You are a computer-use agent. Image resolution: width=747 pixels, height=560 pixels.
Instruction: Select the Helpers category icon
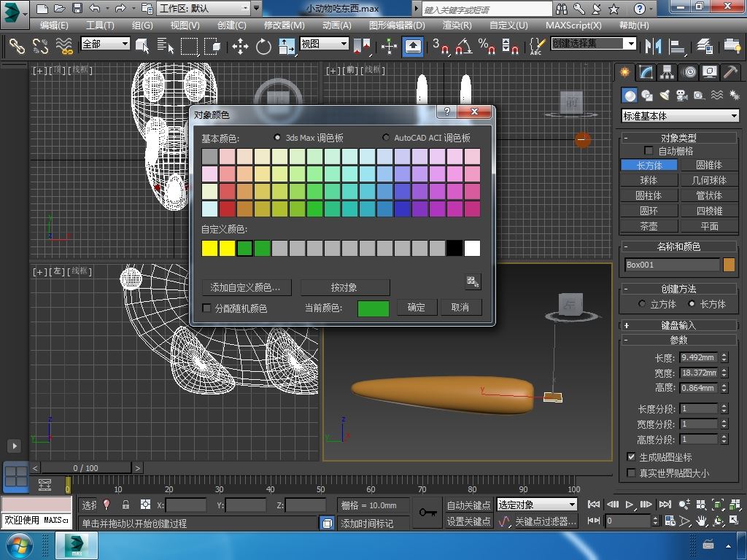pos(699,96)
